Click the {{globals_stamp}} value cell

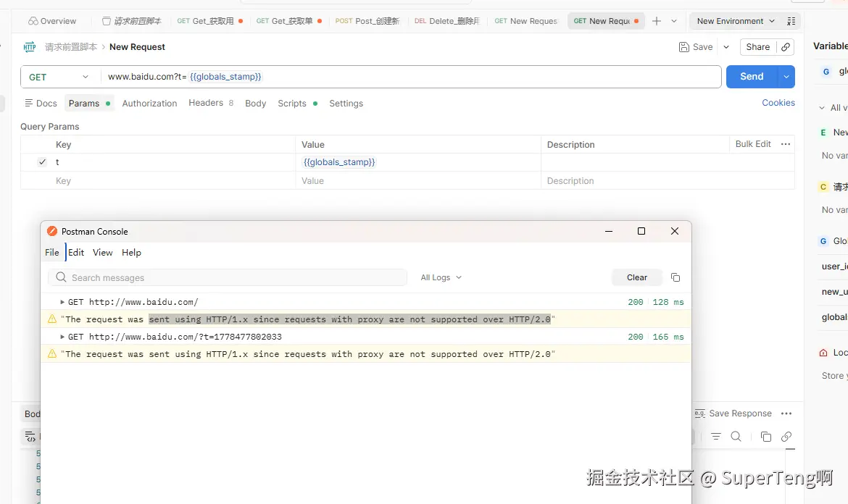click(x=417, y=162)
